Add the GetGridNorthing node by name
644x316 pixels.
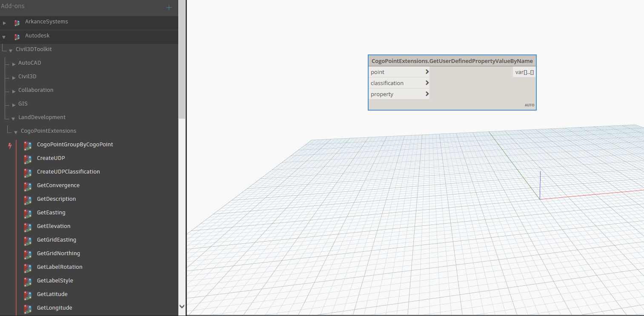tap(59, 253)
